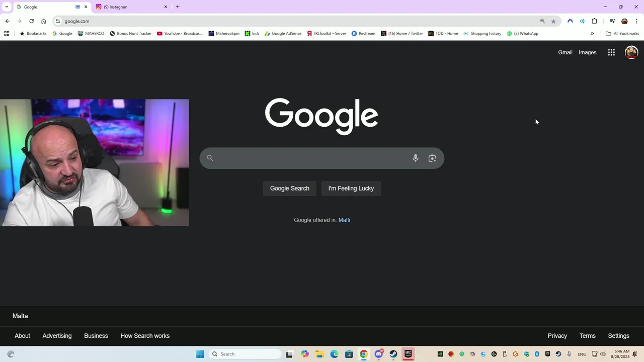Image resolution: width=644 pixels, height=362 pixels.
Task: Open the Images link
Action: pyautogui.click(x=587, y=52)
